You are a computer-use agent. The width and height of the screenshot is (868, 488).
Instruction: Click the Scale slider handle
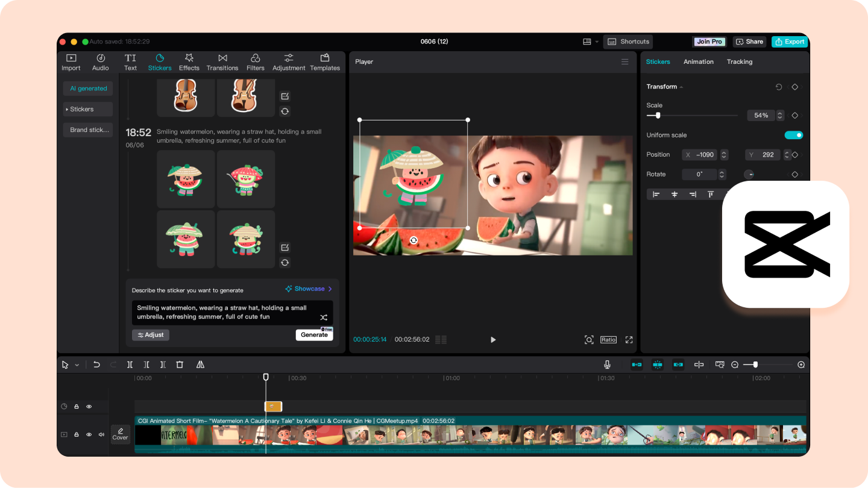[x=658, y=115]
